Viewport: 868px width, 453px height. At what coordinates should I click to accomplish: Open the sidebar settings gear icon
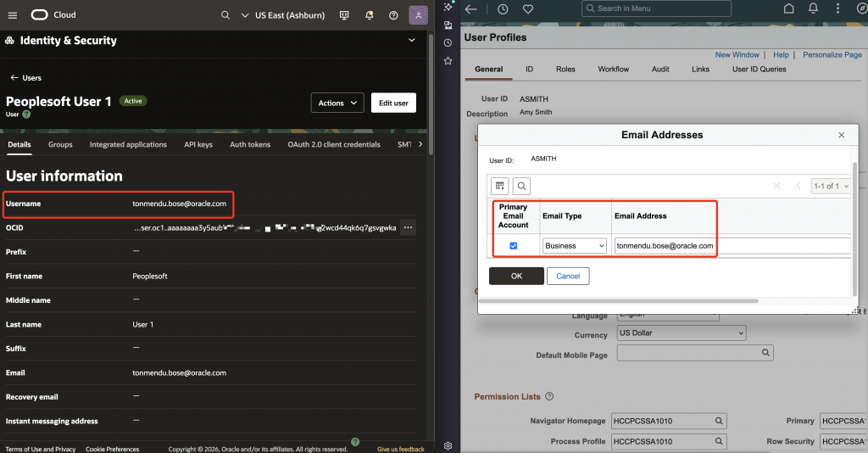tap(448, 446)
